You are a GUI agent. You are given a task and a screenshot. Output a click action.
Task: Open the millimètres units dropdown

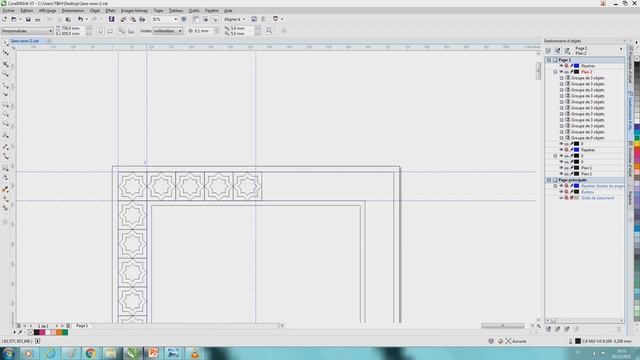coord(180,31)
